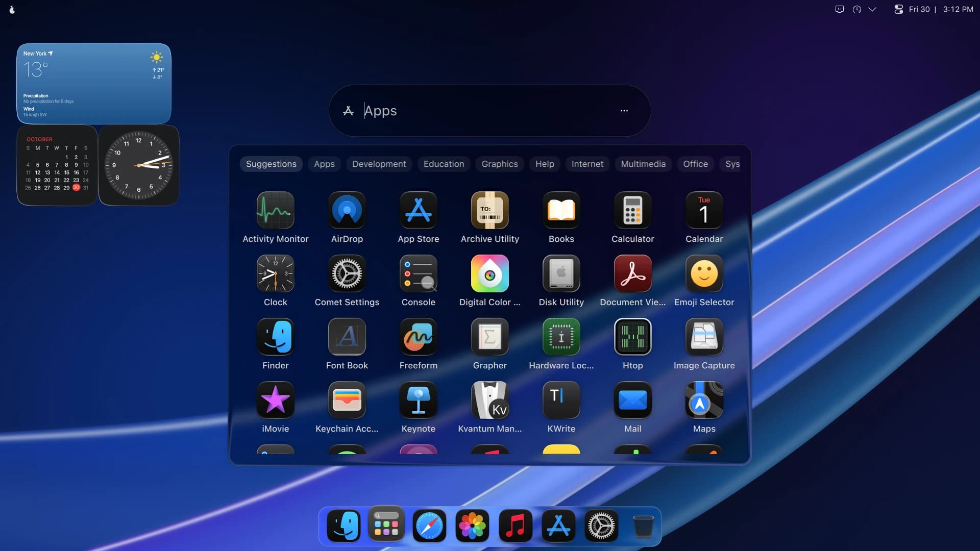Switch to the Graphics category
This screenshot has height=551, width=980.
500,164
